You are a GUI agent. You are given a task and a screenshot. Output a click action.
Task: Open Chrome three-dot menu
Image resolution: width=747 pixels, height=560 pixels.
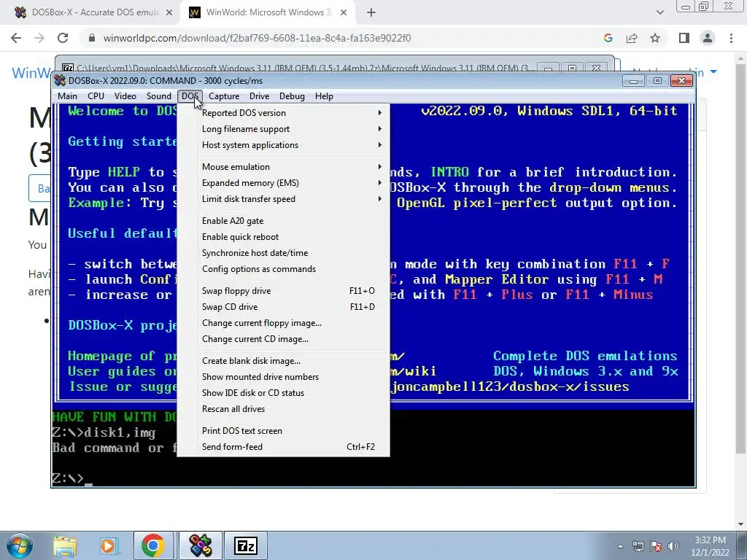coord(731,38)
